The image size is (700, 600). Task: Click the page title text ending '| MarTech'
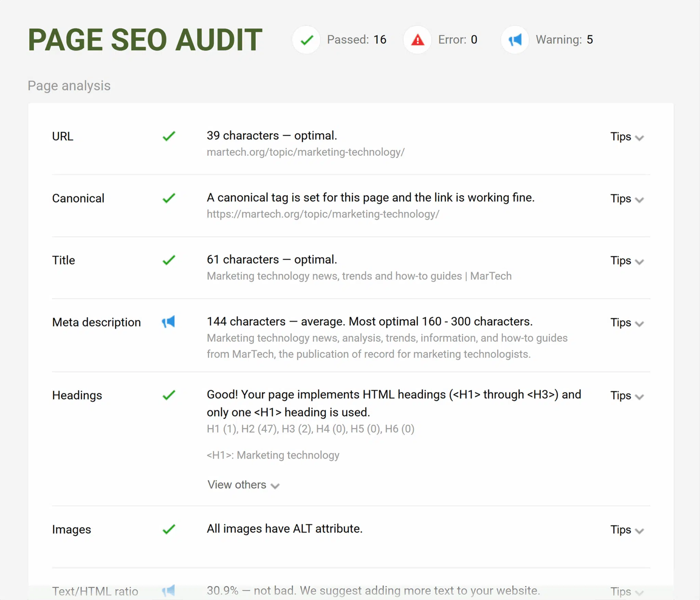pos(359,276)
